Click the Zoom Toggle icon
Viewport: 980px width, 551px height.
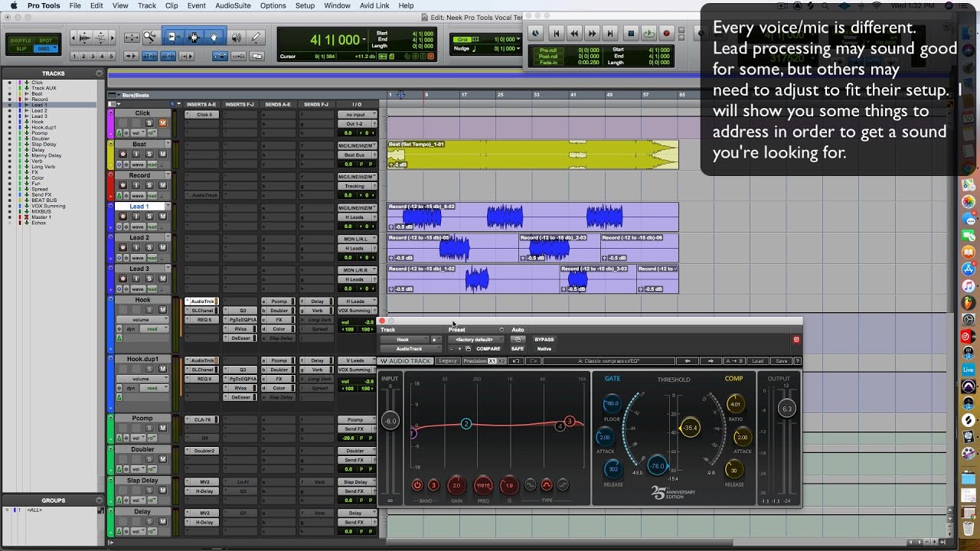(x=132, y=37)
